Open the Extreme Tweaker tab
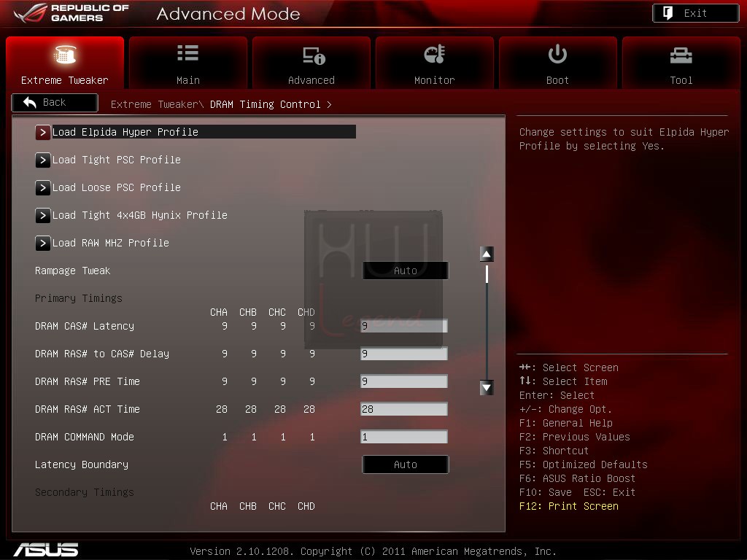The height and width of the screenshot is (560, 747). pos(65,63)
